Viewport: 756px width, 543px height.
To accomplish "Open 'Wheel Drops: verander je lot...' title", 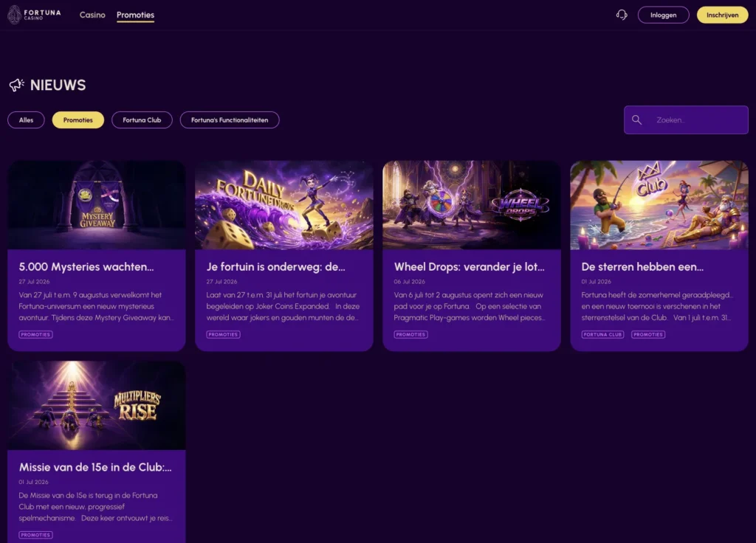I will [x=469, y=267].
